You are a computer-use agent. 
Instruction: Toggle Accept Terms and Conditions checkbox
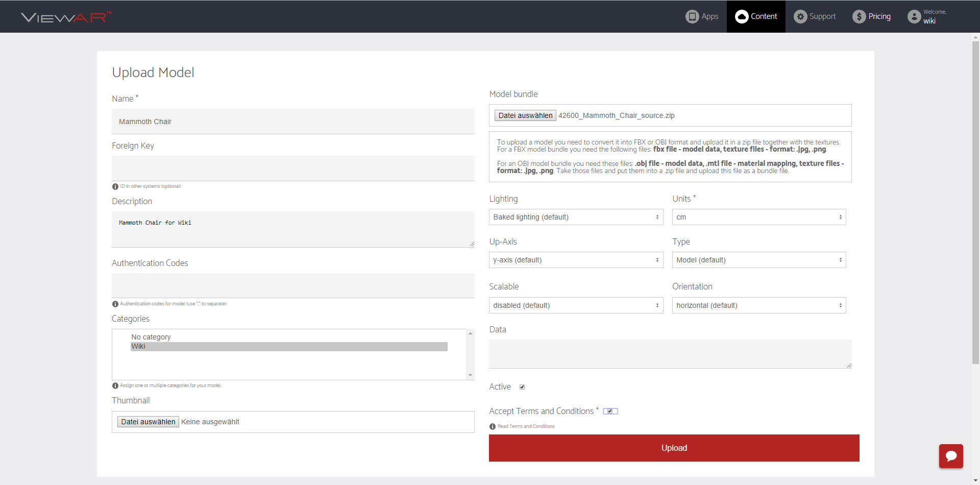pos(610,411)
